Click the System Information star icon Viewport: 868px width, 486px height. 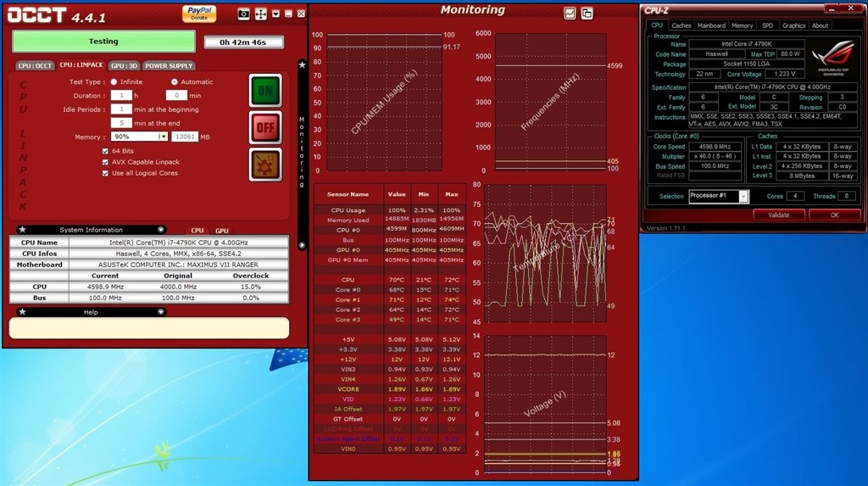point(22,229)
